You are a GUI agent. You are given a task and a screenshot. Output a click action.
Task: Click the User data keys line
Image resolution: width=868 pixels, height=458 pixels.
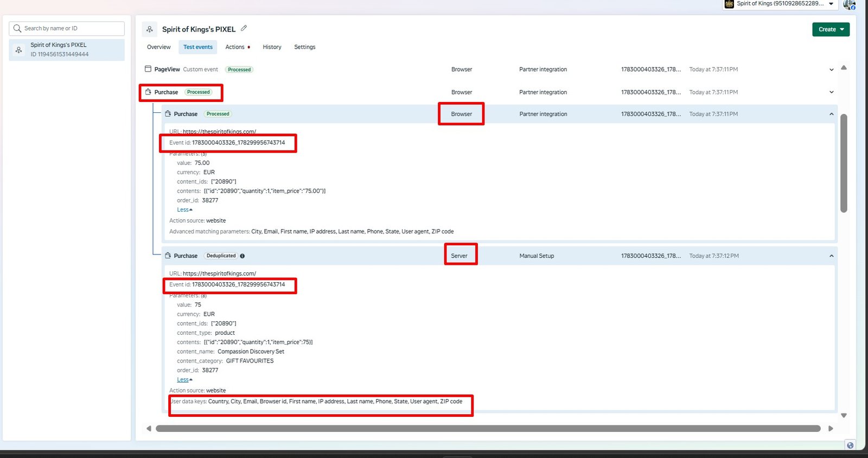(316, 402)
